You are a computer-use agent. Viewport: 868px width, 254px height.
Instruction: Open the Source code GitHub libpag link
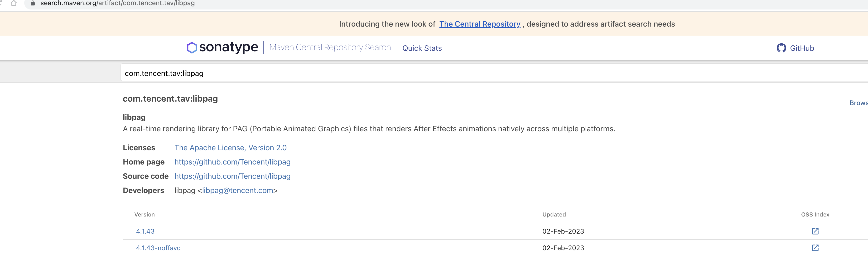232,176
